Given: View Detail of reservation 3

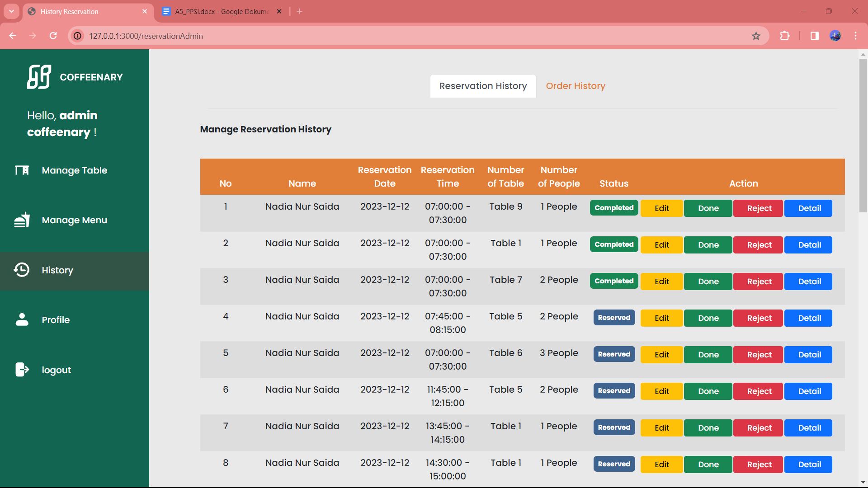Looking at the screenshot, I should (809, 282).
